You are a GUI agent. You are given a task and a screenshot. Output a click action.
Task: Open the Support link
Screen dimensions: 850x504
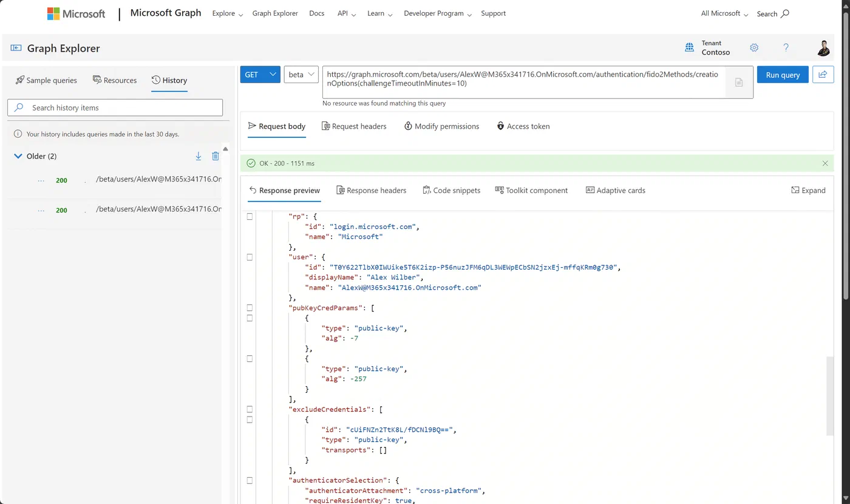click(493, 13)
